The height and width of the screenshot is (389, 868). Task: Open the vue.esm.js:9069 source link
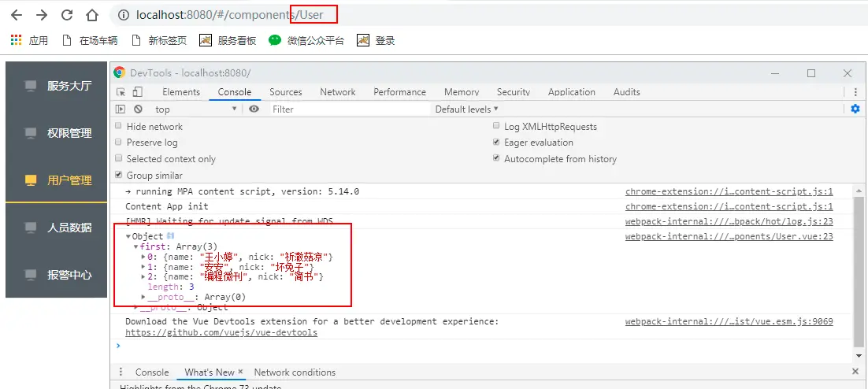coord(729,321)
